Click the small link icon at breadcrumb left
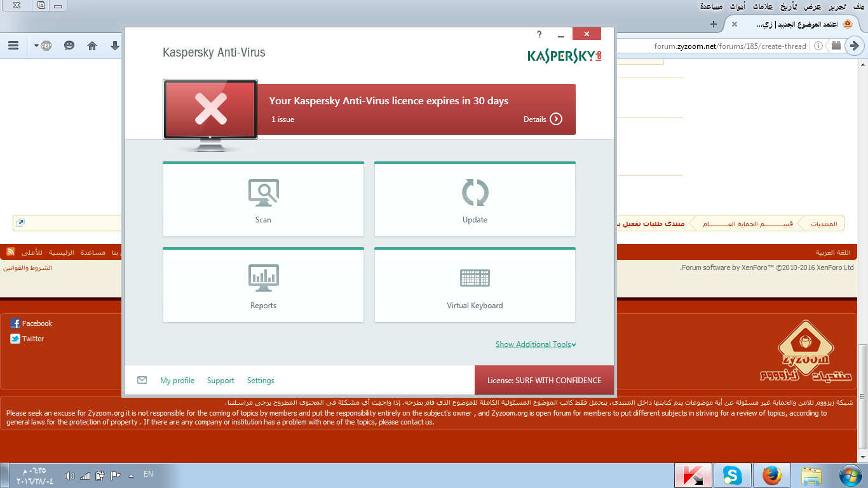Image resolution: width=868 pixels, height=488 pixels. tap(20, 222)
